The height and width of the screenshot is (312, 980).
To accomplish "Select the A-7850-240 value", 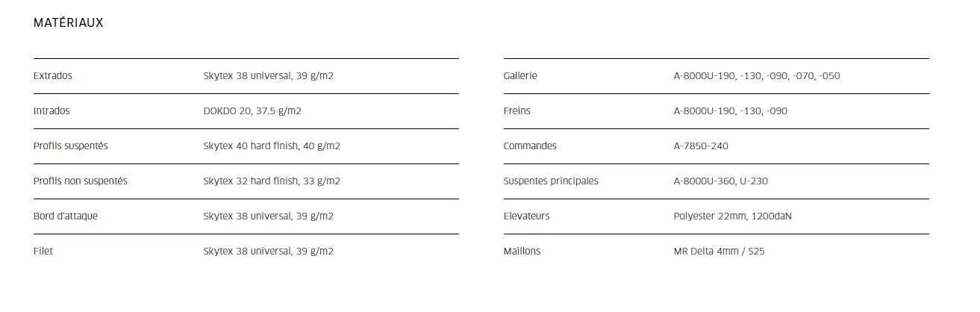I will coord(701,146).
